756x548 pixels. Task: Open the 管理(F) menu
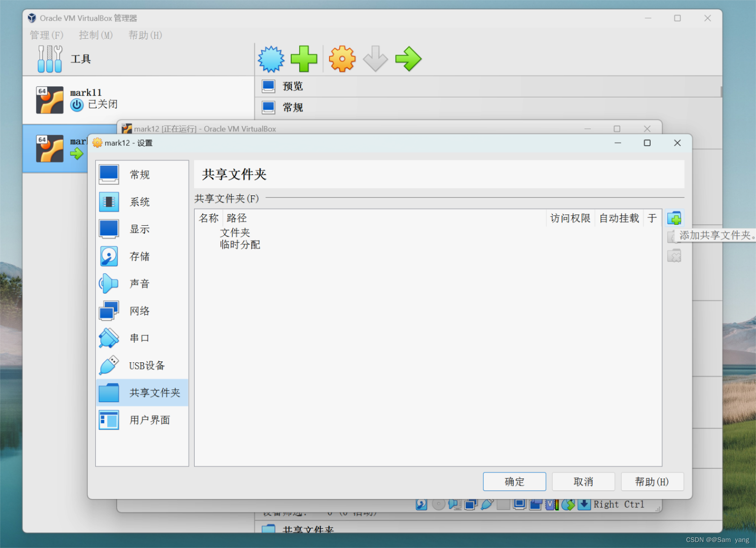46,35
